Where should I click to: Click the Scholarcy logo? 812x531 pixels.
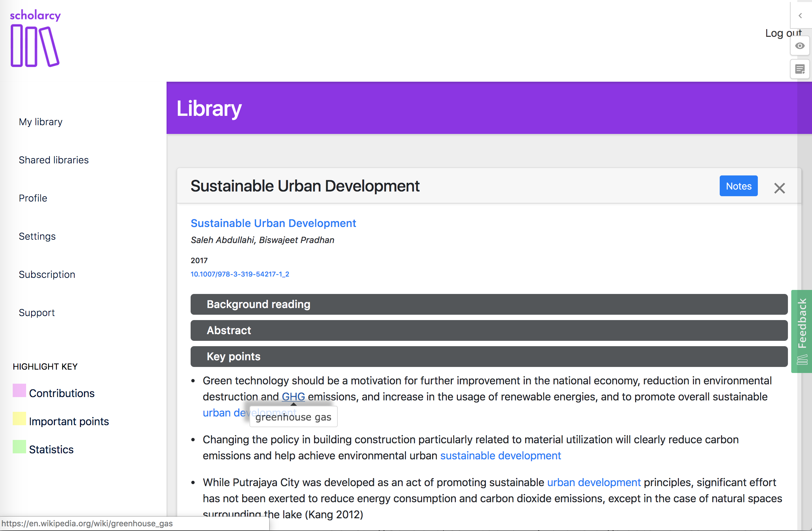point(35,38)
